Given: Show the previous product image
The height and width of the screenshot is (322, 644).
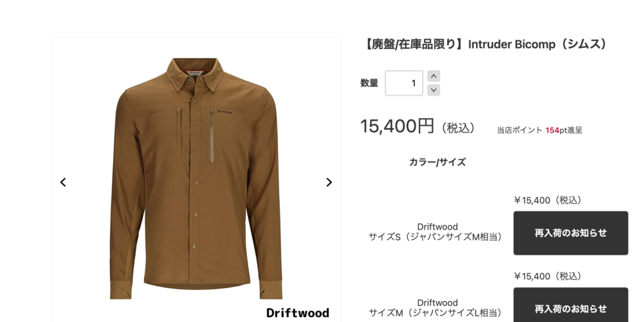Looking at the screenshot, I should point(63,182).
